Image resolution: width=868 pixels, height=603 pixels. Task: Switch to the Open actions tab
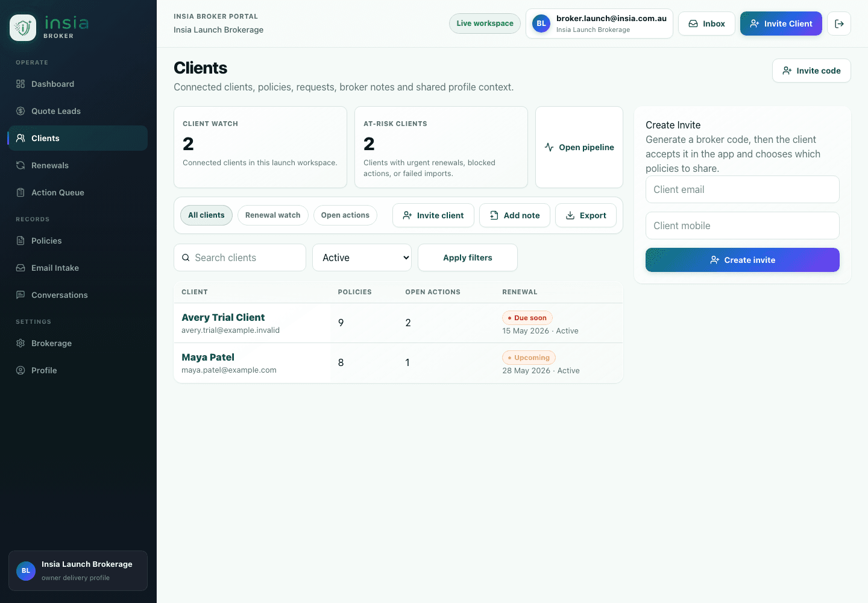click(x=345, y=215)
